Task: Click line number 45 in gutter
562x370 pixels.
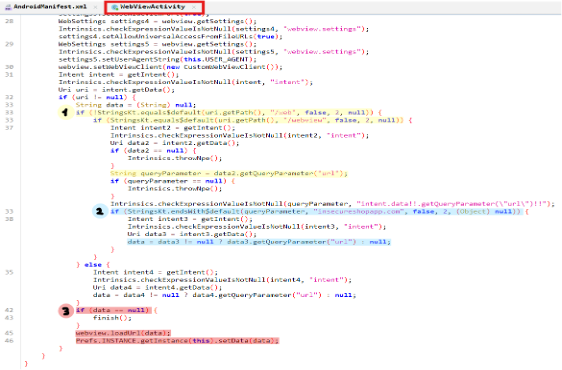Action: pos(9,333)
